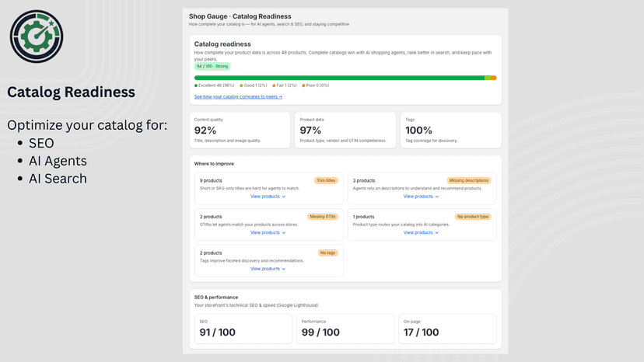Click the Missing descriptions badge
This screenshot has width=644, height=362.
click(469, 180)
